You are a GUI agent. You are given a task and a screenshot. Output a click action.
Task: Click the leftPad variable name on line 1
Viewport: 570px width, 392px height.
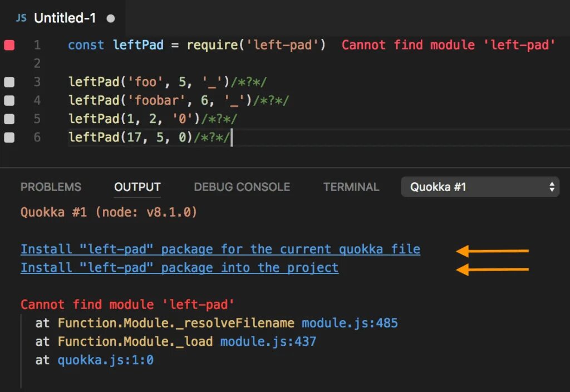tap(138, 45)
